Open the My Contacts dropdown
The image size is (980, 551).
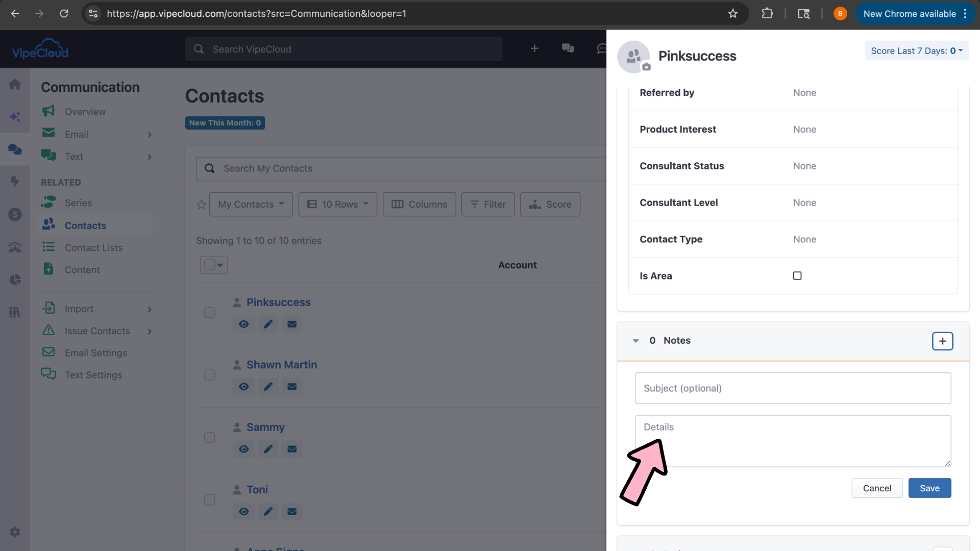[251, 204]
